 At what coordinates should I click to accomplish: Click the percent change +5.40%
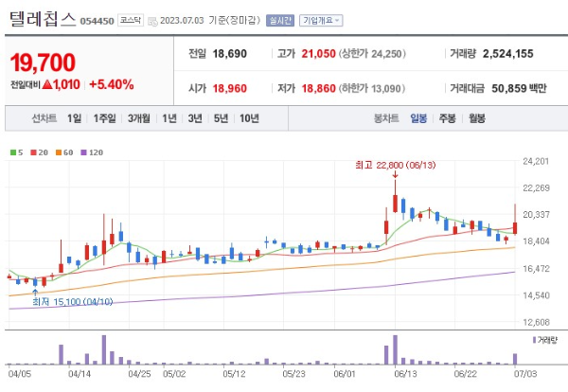click(112, 84)
